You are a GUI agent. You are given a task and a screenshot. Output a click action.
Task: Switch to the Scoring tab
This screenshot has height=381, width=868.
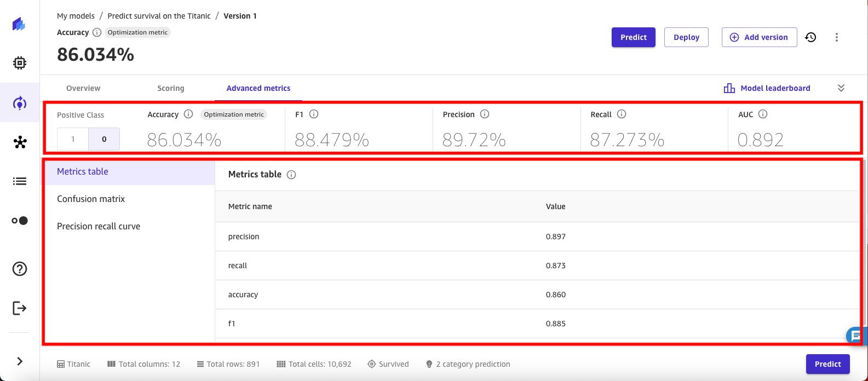coord(171,88)
